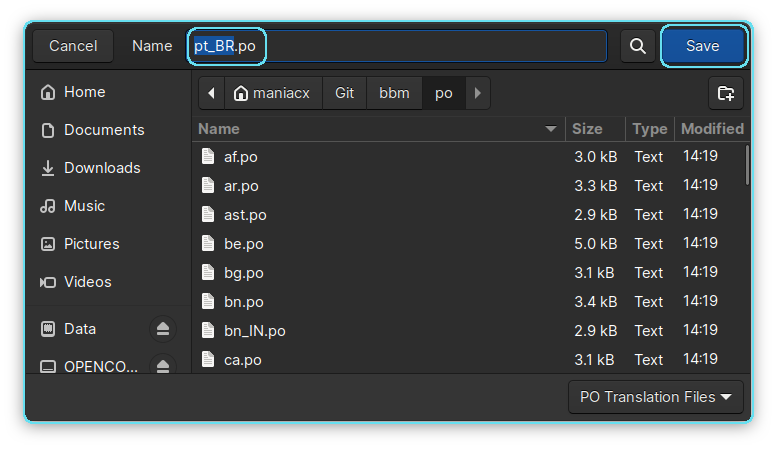
Task: Open the PO Translation Files filter dropdown
Action: click(655, 397)
